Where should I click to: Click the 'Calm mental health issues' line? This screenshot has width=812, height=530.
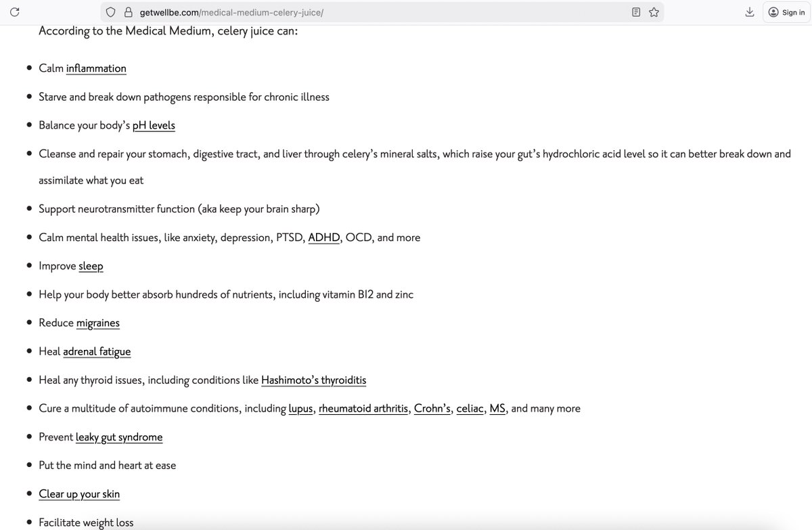point(229,238)
